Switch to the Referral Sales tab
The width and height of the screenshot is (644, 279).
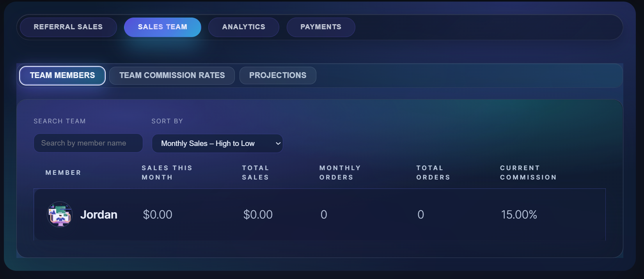(68, 27)
